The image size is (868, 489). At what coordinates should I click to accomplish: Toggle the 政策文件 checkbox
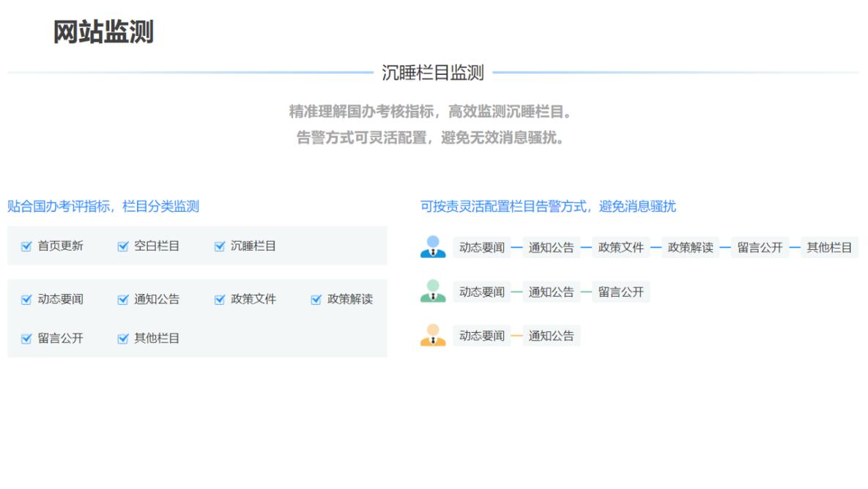(220, 299)
